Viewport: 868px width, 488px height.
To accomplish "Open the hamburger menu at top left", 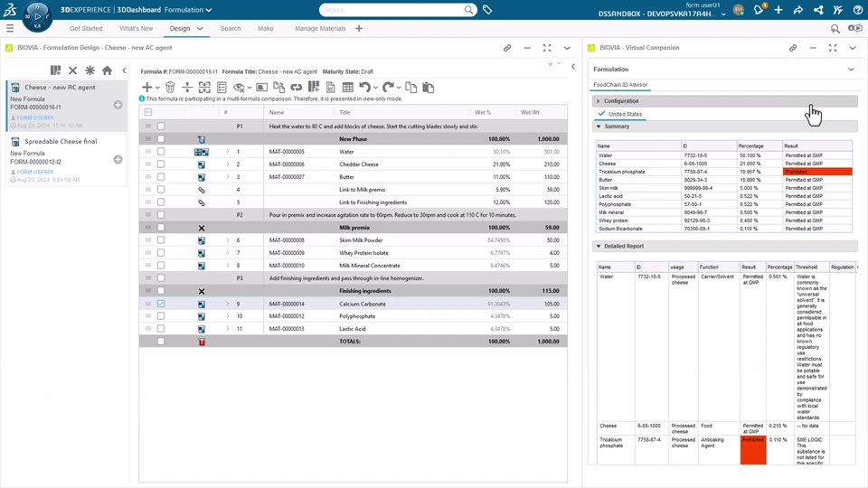I will pyautogui.click(x=10, y=28).
